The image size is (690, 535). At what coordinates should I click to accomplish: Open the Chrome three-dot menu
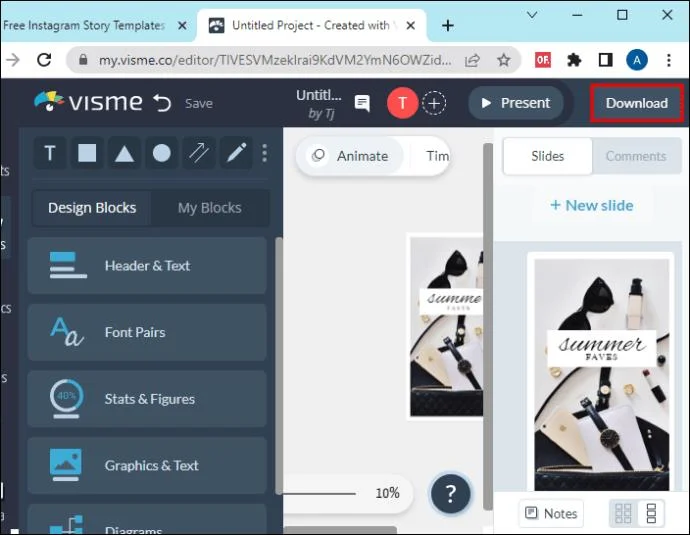[x=668, y=60]
